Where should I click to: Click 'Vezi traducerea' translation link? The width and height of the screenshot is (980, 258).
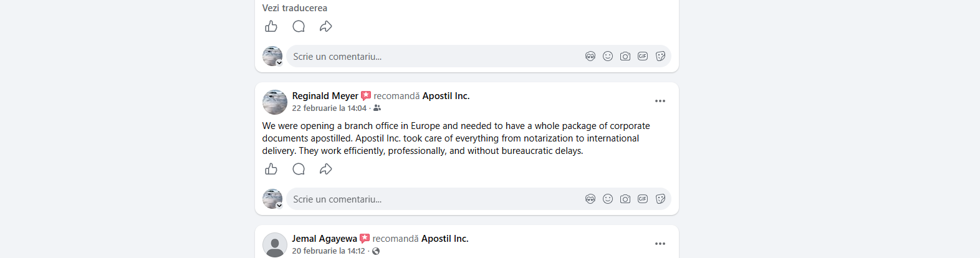tap(294, 8)
